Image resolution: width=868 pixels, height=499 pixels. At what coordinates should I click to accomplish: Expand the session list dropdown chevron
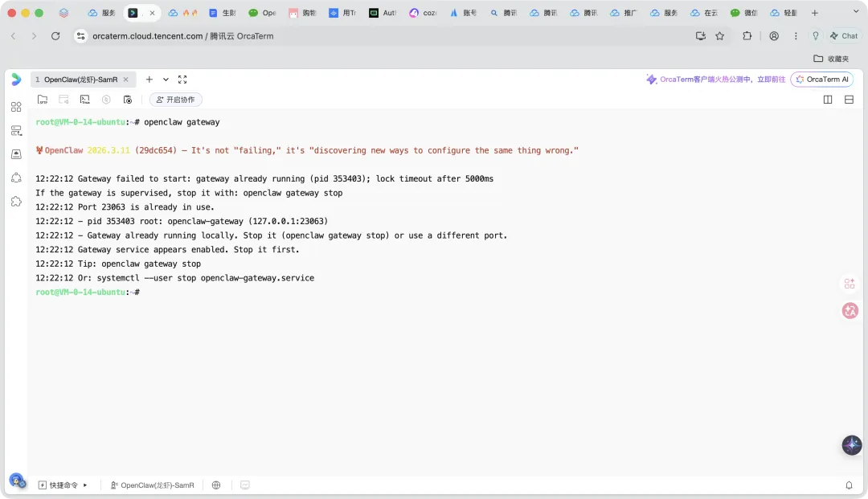coord(166,80)
